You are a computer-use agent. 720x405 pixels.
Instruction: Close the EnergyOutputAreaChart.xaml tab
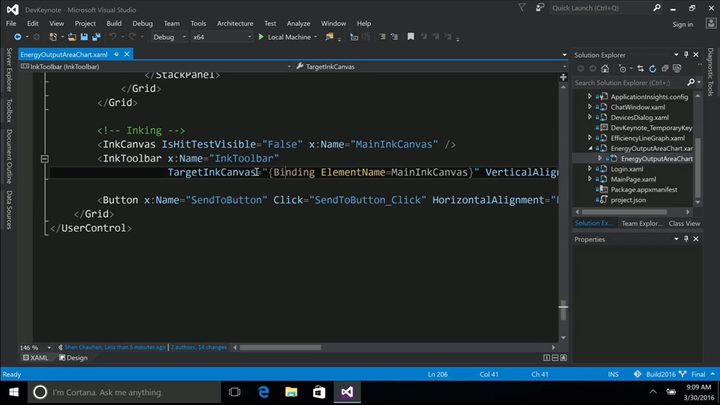[x=127, y=54]
